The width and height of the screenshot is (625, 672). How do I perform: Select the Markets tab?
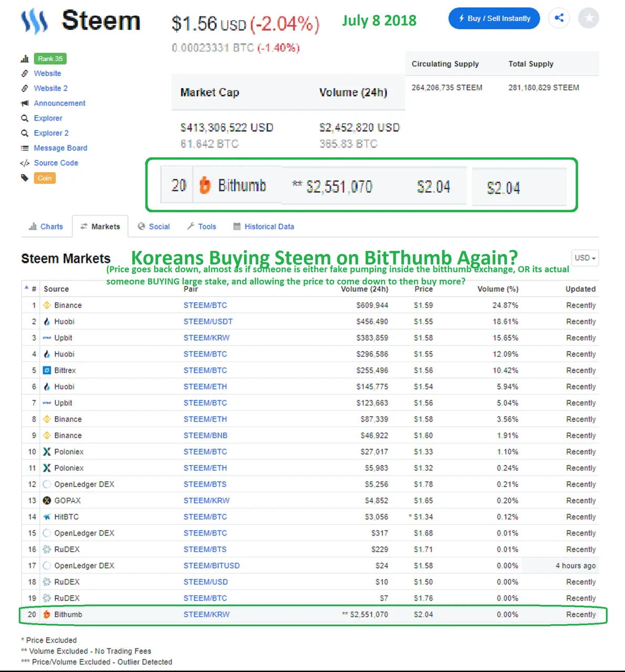[100, 227]
